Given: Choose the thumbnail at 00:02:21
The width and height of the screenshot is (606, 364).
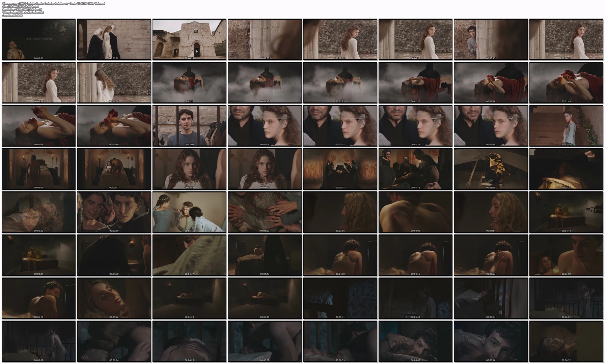Looking at the screenshot, I should (x=415, y=126).
